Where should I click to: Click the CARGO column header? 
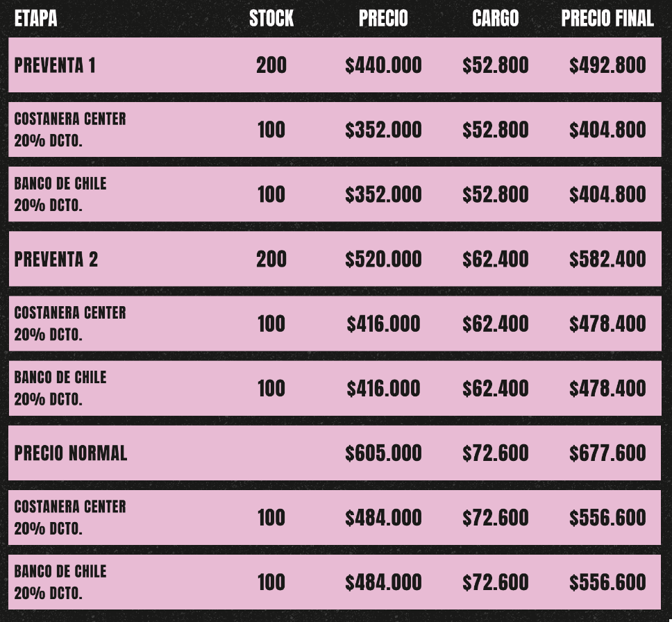(495, 19)
